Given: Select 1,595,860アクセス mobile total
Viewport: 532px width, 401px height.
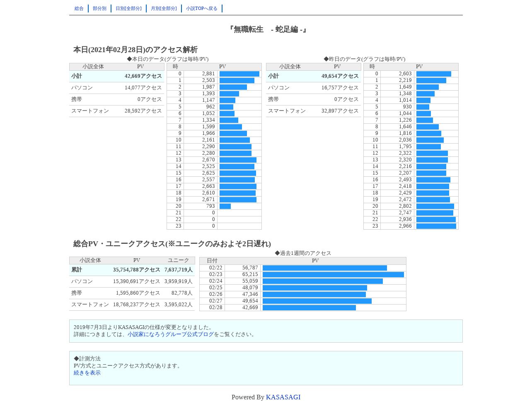Looking at the screenshot, I should coord(138,293).
